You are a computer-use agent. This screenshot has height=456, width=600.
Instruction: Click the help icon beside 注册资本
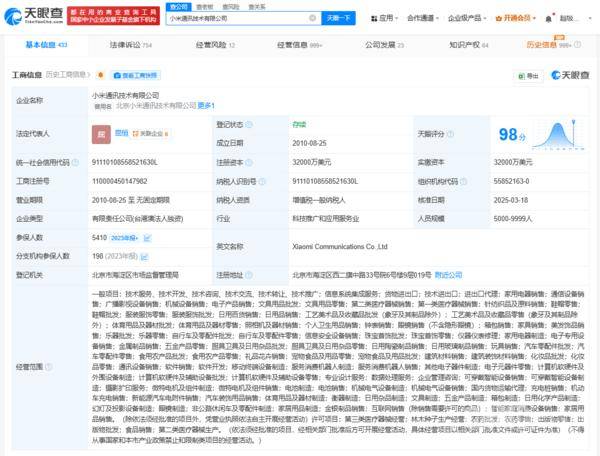point(249,162)
